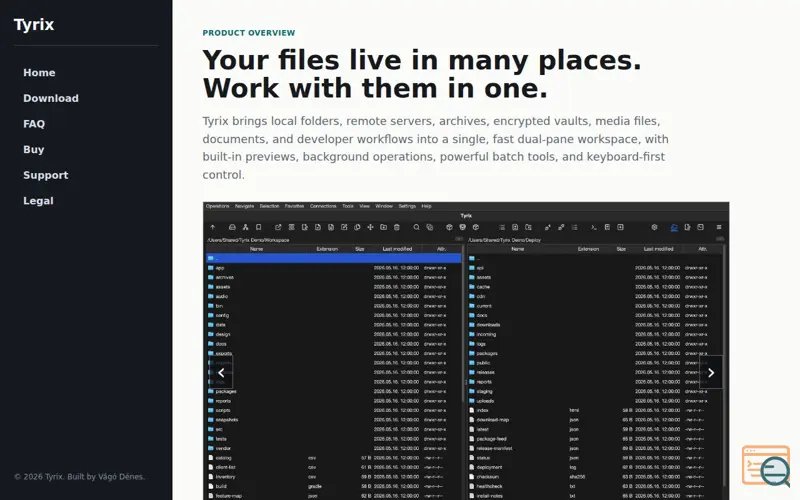Open the Connections menu in app menubar

323,206
